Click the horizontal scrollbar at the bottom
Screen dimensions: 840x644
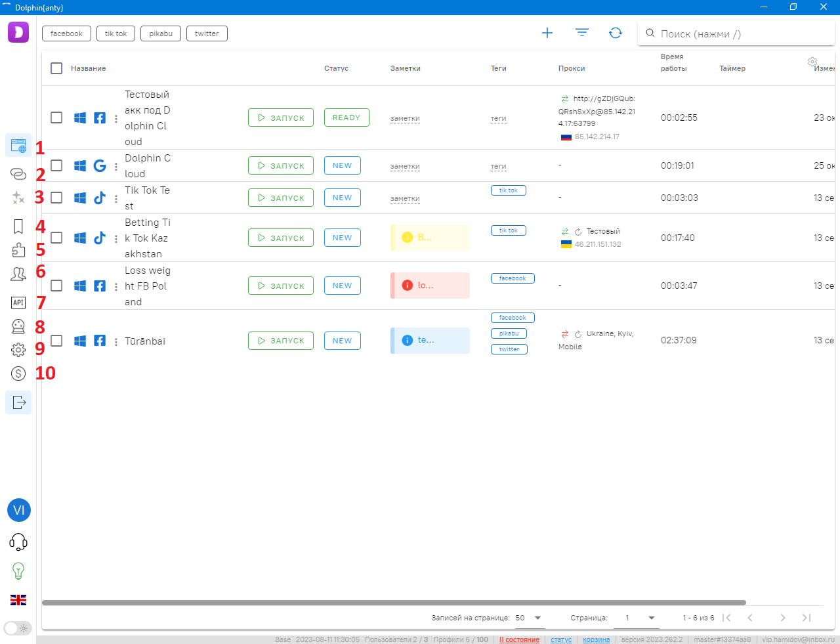(394, 602)
